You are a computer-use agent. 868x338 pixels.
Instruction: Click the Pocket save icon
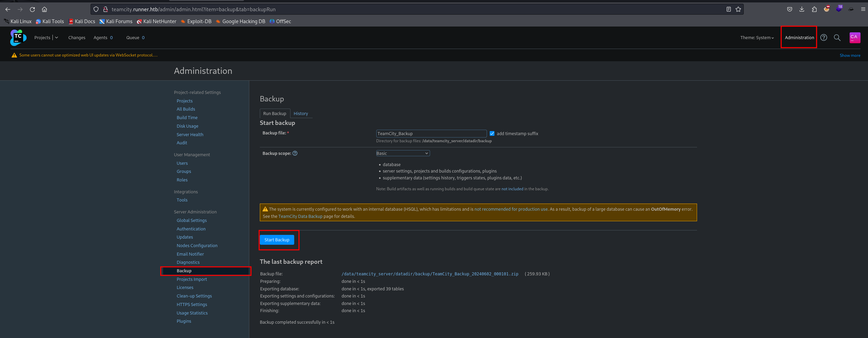coord(790,9)
